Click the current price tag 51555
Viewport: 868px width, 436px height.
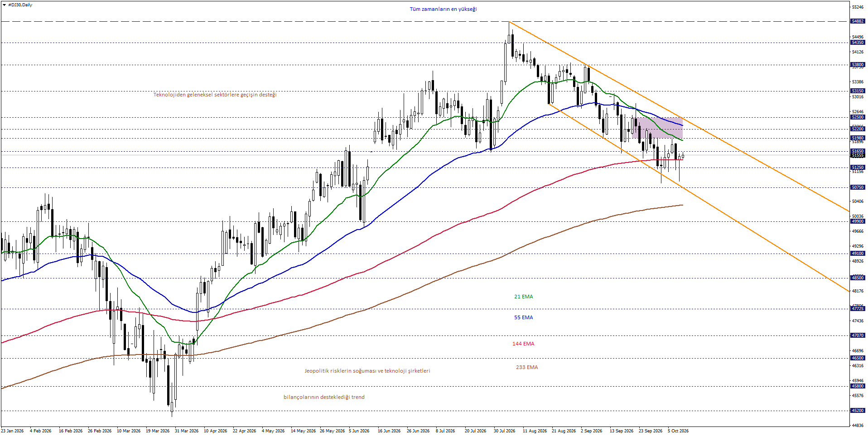[x=858, y=155]
